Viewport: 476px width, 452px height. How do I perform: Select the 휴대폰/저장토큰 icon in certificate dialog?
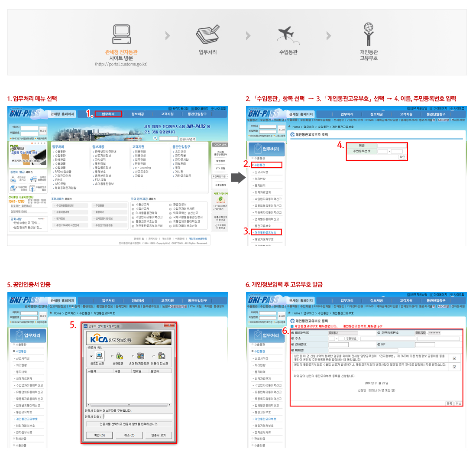[141, 355]
